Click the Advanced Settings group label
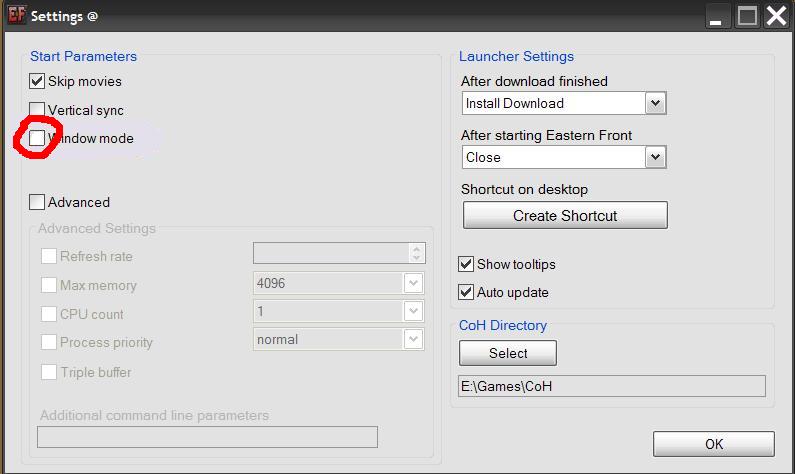The height and width of the screenshot is (474, 795). pos(97,229)
